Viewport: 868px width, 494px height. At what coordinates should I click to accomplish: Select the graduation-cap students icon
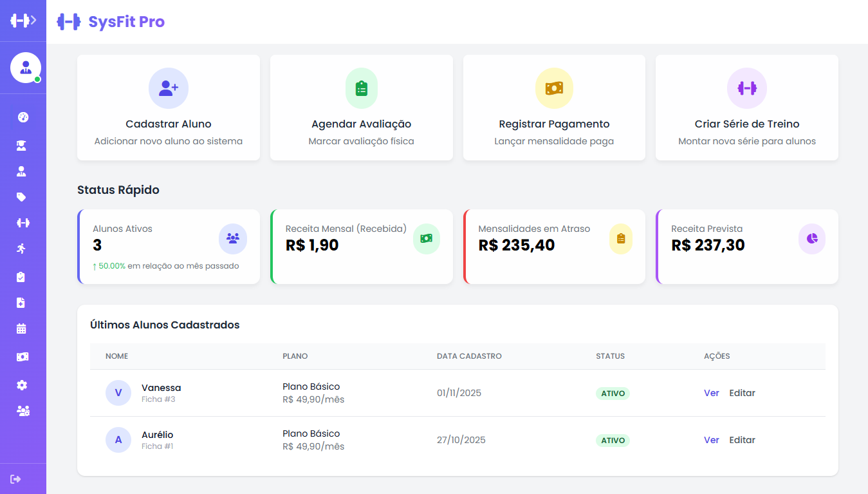(x=23, y=145)
